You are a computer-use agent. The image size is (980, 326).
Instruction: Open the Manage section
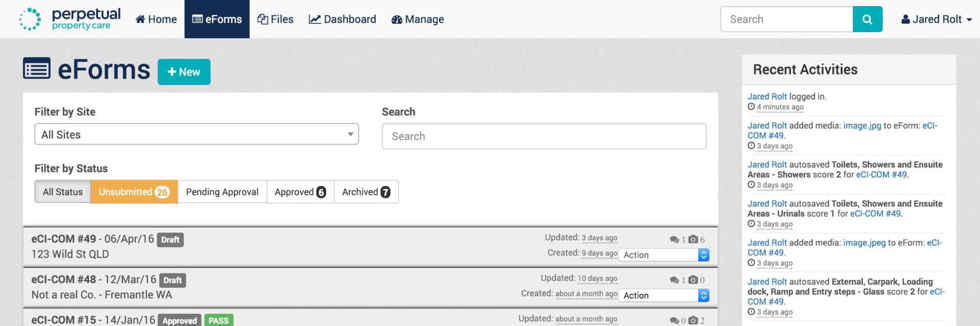418,19
